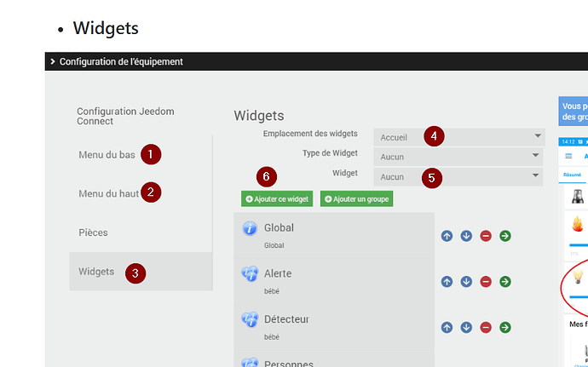This screenshot has height=367, width=588.
Task: Select the Alerte widget row
Action: pos(334,282)
